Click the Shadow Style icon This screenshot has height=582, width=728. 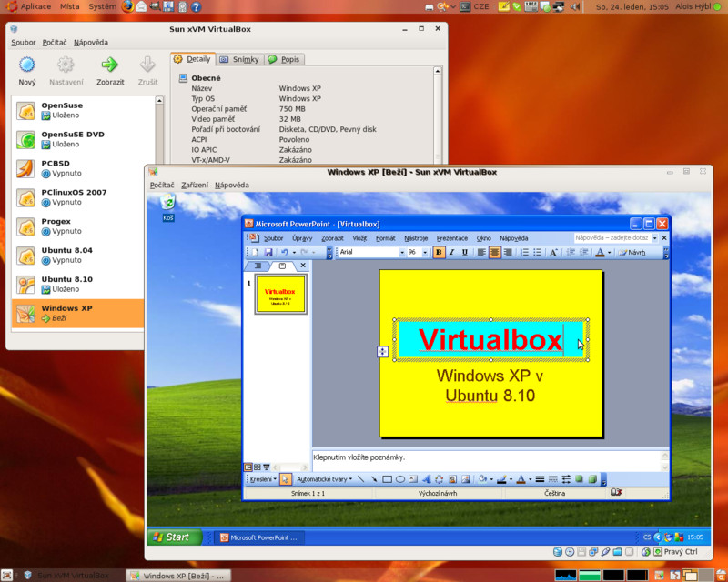pos(579,479)
